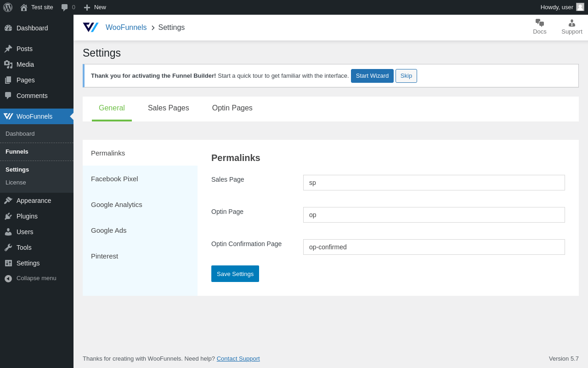Image resolution: width=588 pixels, height=368 pixels.
Task: Open WooFunnels Dashboard submenu item
Action: pos(37,133)
